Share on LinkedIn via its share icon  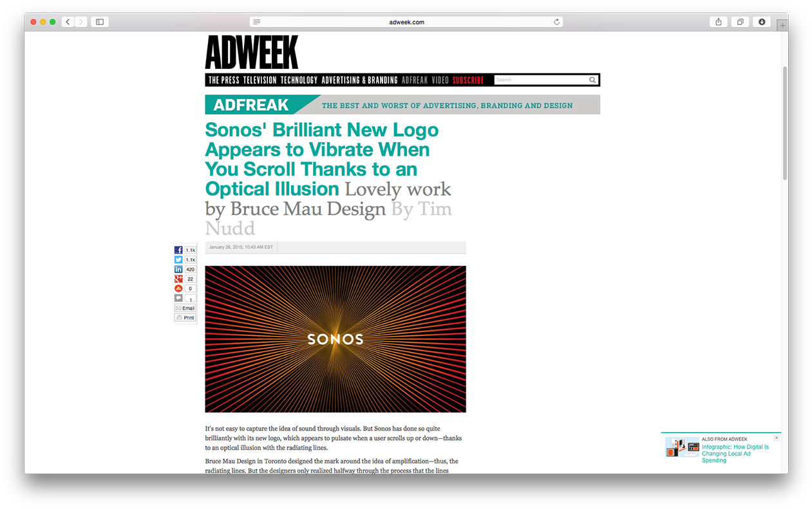(178, 269)
